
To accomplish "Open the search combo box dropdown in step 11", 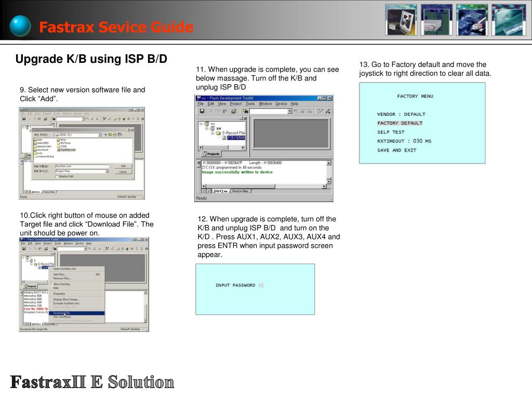I will pos(290,111).
